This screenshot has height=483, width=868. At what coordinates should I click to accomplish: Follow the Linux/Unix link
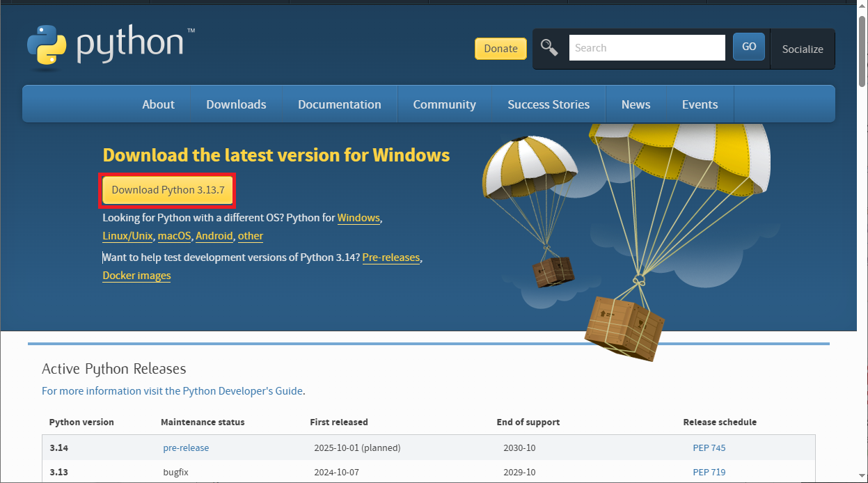click(127, 236)
